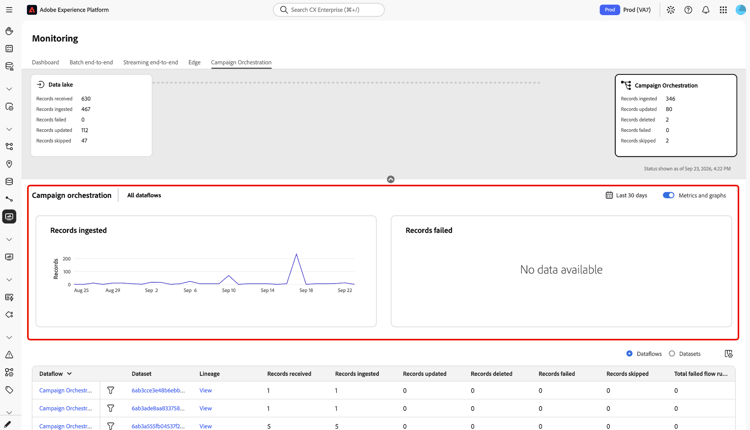Click the workflow nodes sidebar icon
The image size is (750, 430).
(9, 146)
